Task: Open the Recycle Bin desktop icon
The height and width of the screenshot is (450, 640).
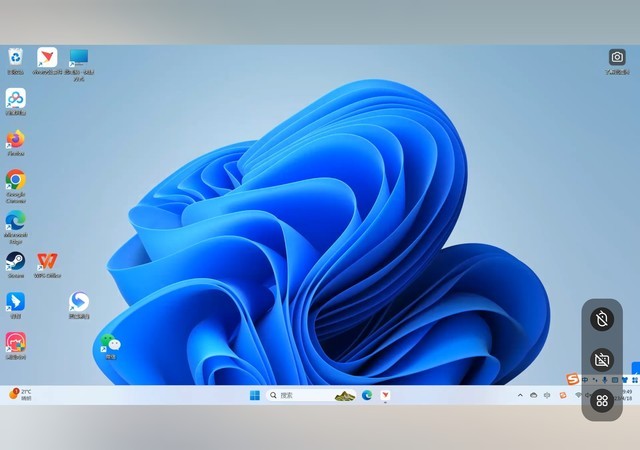Action: click(x=16, y=60)
